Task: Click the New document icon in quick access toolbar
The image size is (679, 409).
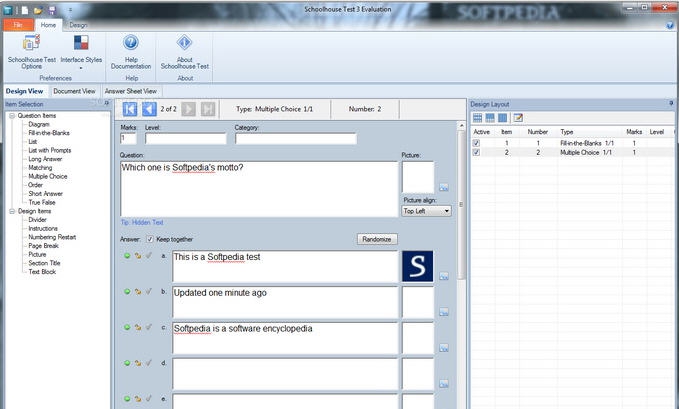Action: tap(25, 10)
